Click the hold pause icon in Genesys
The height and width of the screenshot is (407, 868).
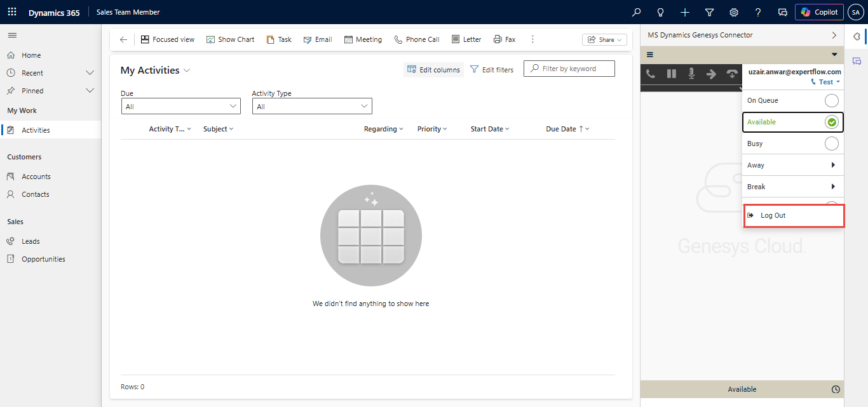pos(671,74)
